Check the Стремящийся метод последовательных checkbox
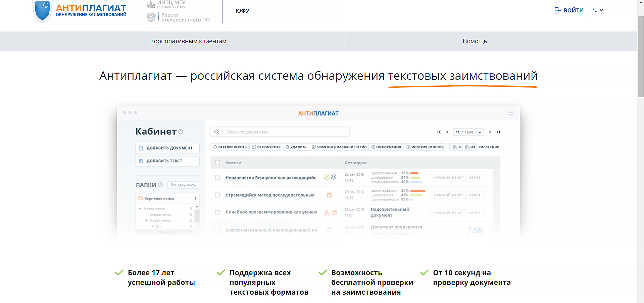The width and height of the screenshot is (644, 303). [217, 195]
